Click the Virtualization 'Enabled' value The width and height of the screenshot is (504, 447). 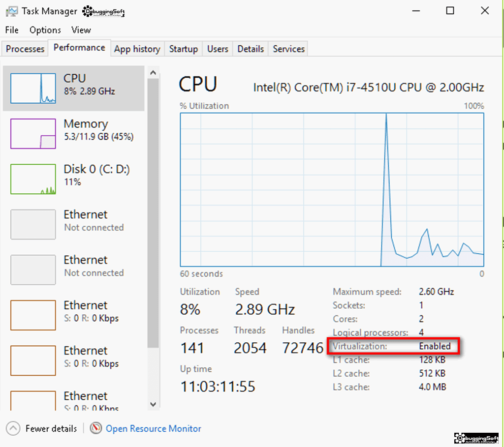point(435,346)
